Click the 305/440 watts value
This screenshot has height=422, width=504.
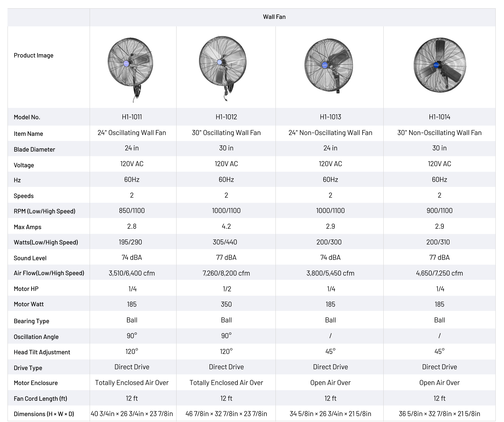[225, 242]
